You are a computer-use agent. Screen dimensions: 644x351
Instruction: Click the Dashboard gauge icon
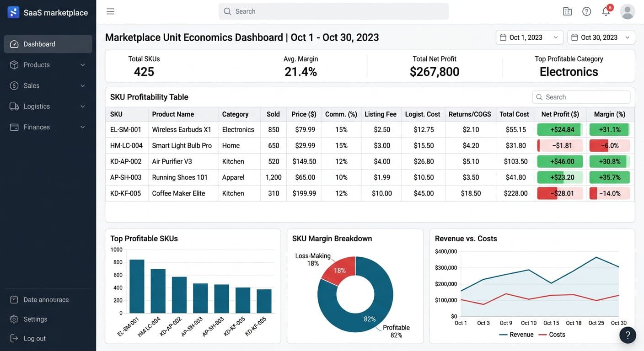point(14,44)
